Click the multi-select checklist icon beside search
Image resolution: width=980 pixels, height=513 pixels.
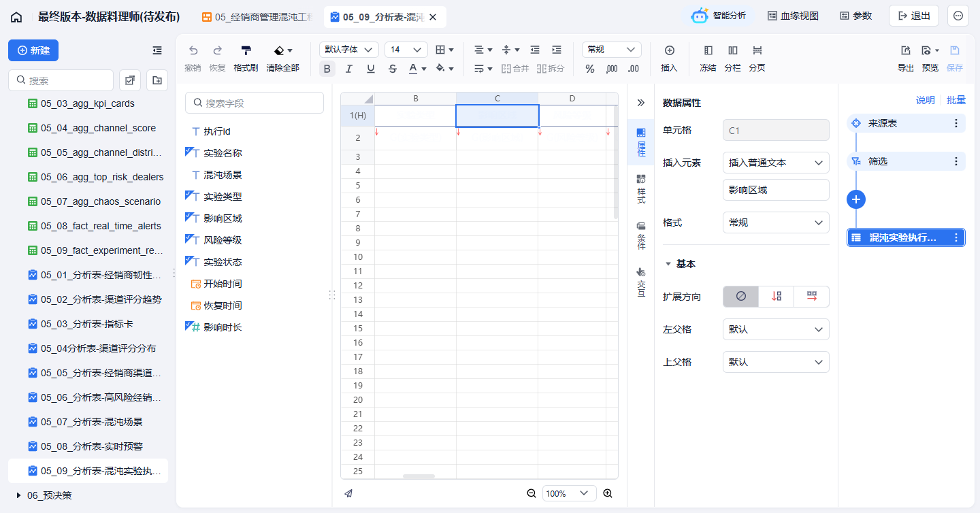[129, 80]
